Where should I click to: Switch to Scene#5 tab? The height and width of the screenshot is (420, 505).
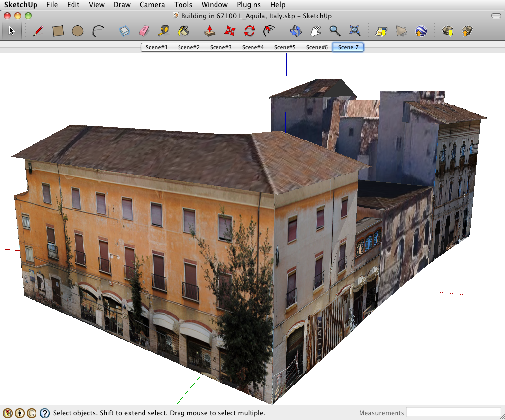pyautogui.click(x=285, y=47)
